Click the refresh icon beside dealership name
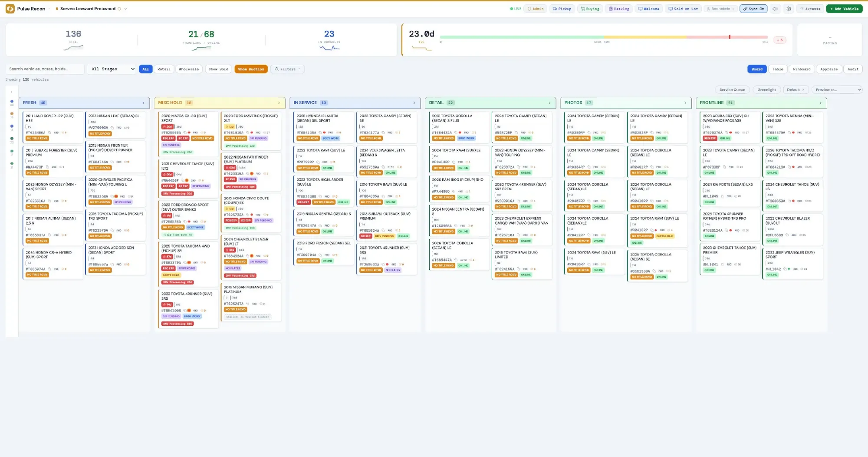Image resolution: width=868 pixels, height=457 pixels. pos(119,9)
